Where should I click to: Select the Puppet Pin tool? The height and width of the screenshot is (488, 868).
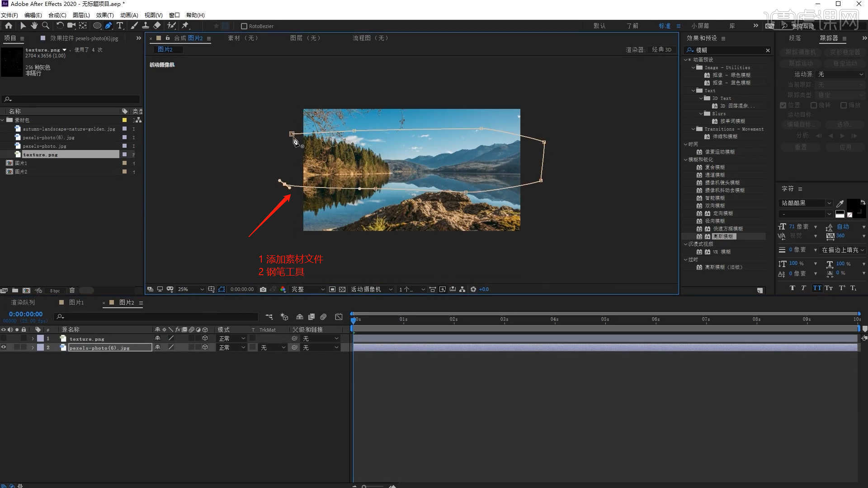[185, 26]
